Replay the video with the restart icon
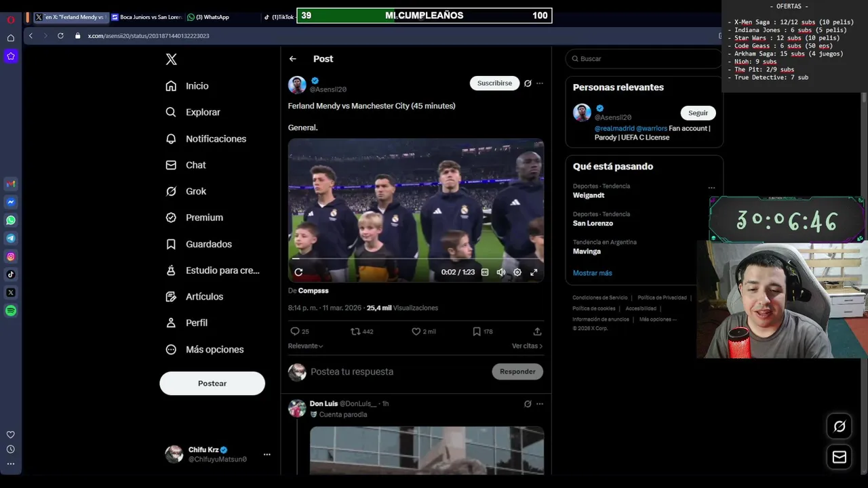The image size is (868, 488). click(298, 272)
